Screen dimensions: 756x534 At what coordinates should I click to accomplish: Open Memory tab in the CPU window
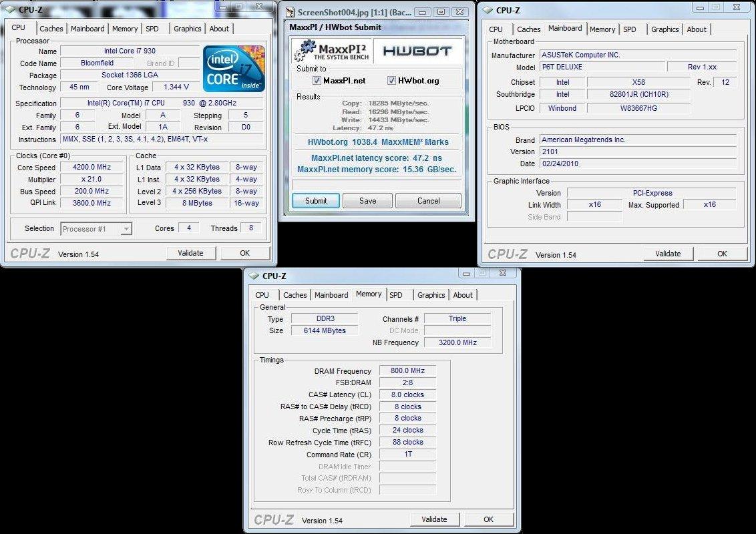click(125, 29)
